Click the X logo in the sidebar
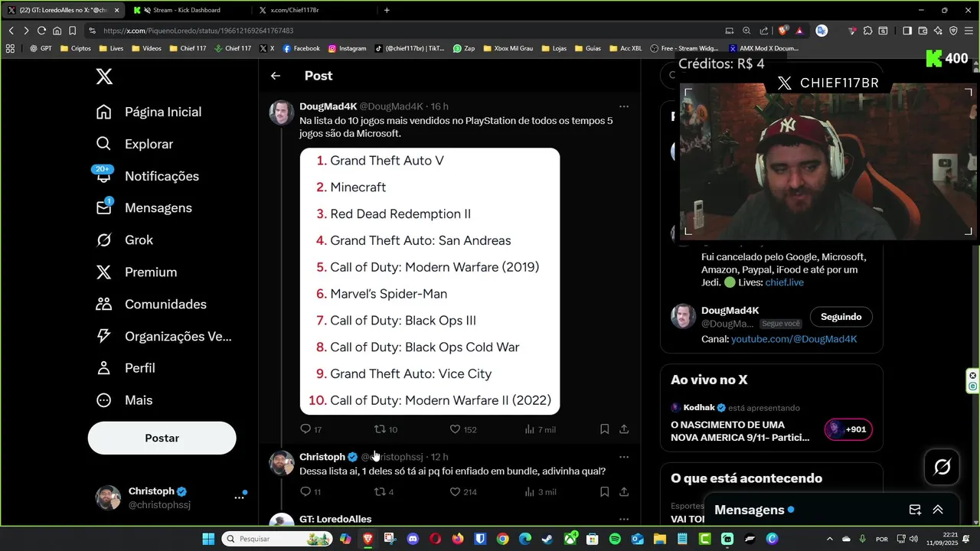Viewport: 980px width, 551px height. tap(104, 76)
